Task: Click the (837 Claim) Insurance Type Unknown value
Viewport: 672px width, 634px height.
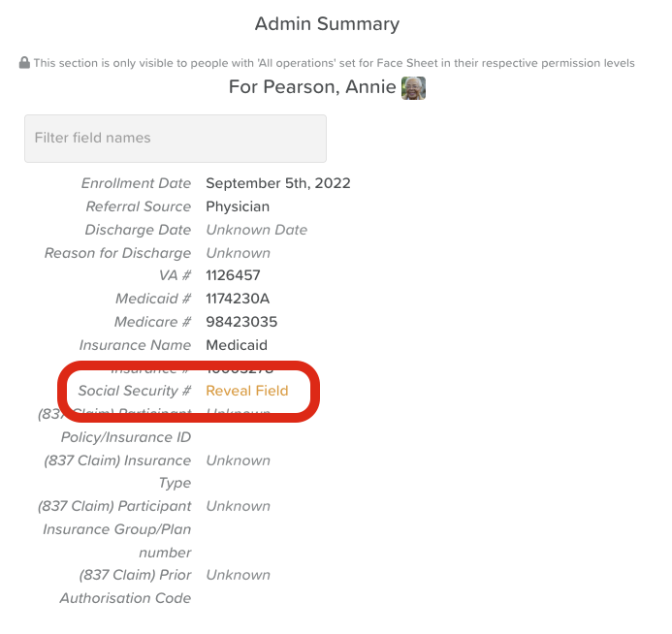Action: click(x=238, y=460)
